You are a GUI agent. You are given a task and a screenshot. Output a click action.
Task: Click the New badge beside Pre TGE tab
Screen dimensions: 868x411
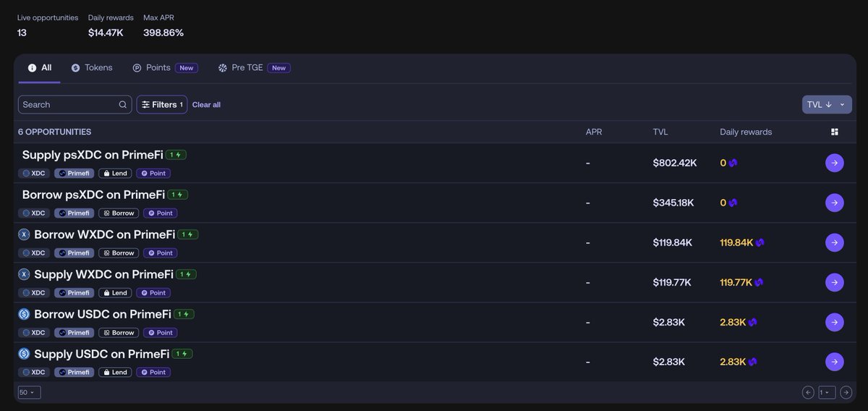click(279, 68)
